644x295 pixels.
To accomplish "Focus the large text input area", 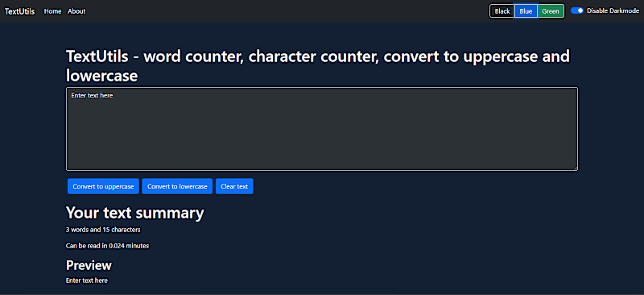I will 322,129.
